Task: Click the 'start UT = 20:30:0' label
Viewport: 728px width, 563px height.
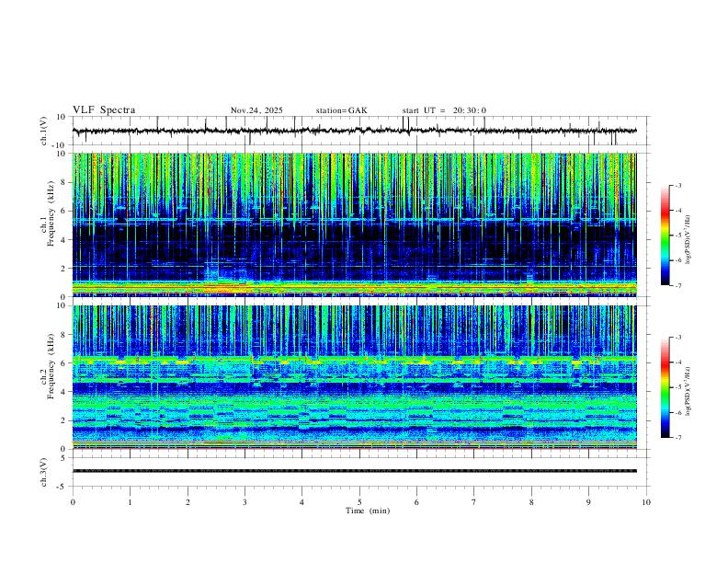Action: [444, 110]
